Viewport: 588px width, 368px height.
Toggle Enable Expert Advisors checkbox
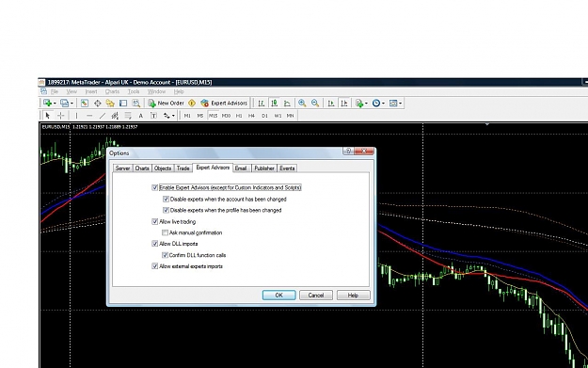[x=155, y=187]
